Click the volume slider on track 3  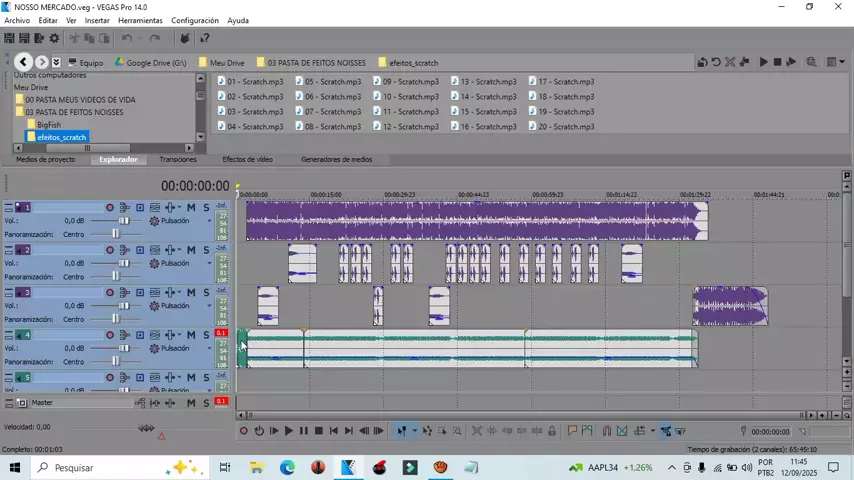click(124, 306)
